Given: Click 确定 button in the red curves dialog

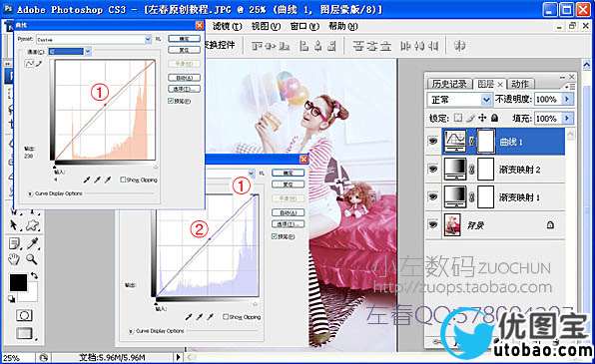Looking at the screenshot, I should coord(184,39).
